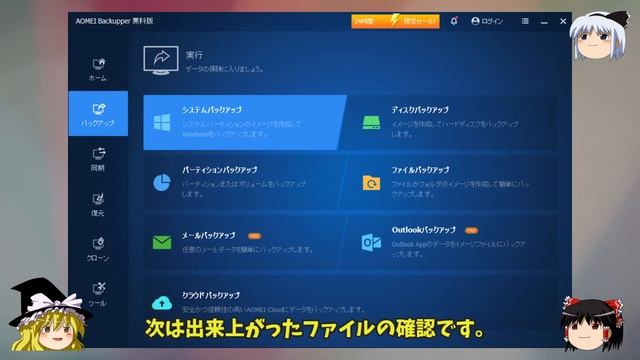This screenshot has height=360, width=640.
Task: Click the Outlook logo icon
Action: tap(371, 242)
